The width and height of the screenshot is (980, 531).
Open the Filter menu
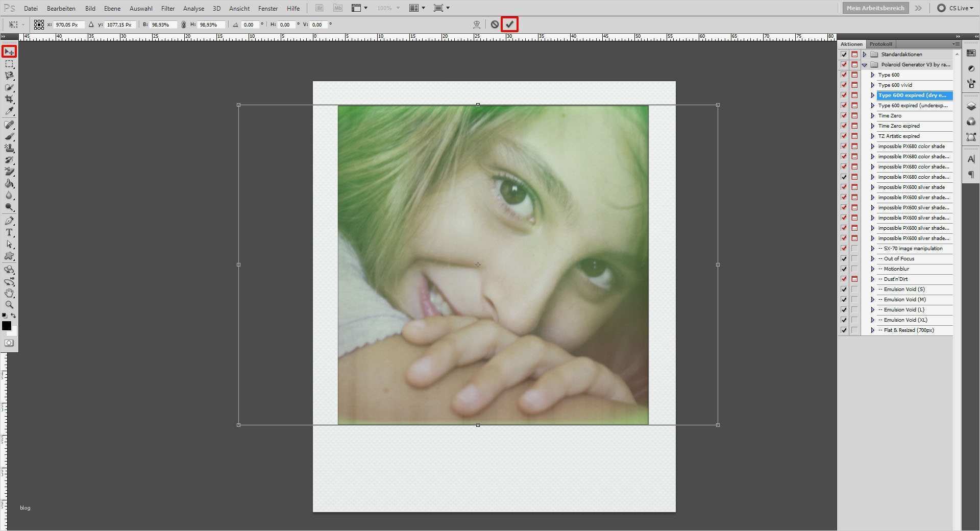(x=168, y=8)
